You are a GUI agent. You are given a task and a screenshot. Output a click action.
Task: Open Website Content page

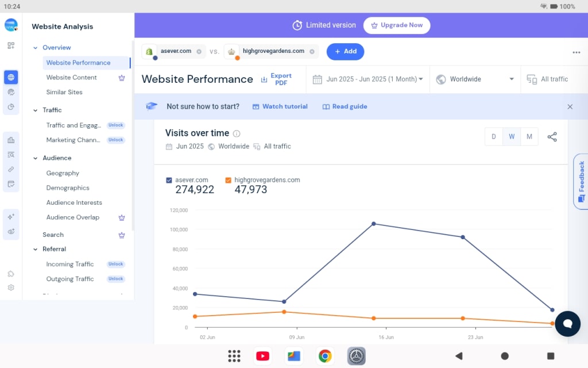coord(71,78)
